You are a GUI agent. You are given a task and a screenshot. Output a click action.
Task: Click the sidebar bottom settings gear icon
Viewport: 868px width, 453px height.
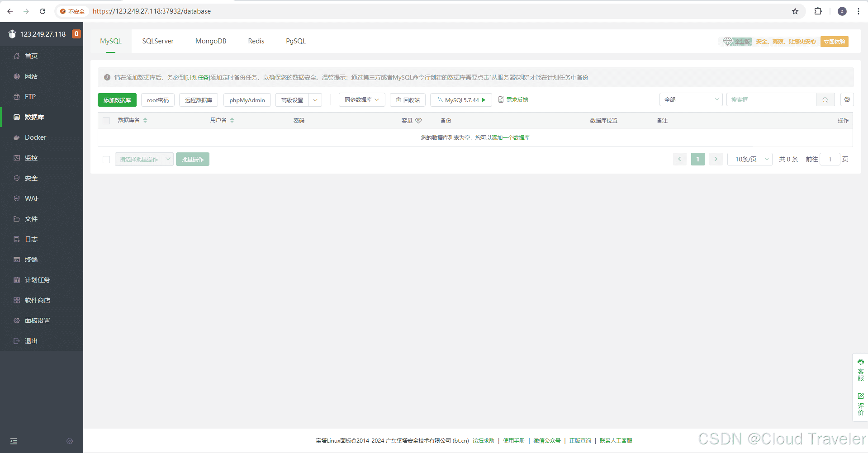click(70, 441)
